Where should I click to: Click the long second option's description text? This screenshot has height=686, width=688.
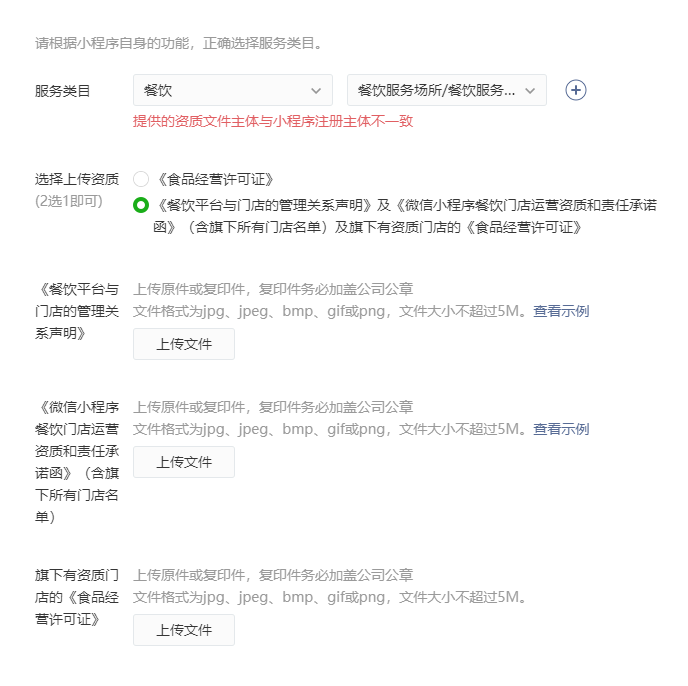pyautogui.click(x=405, y=216)
